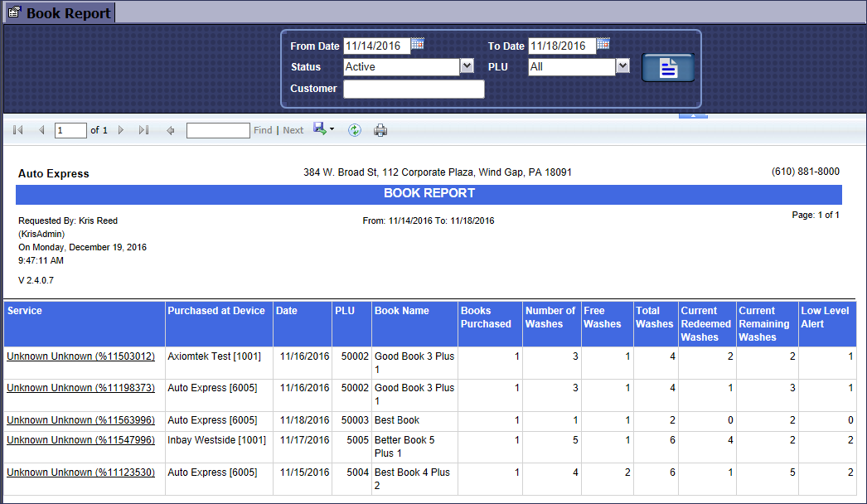This screenshot has height=504, width=867.
Task: Collapse the parameters panel with the small arrow
Action: coord(693,116)
